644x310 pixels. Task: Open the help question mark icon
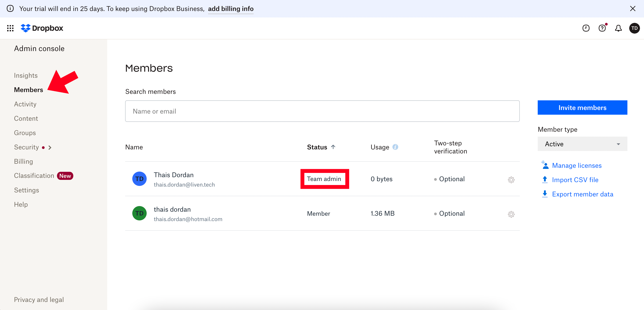click(602, 28)
